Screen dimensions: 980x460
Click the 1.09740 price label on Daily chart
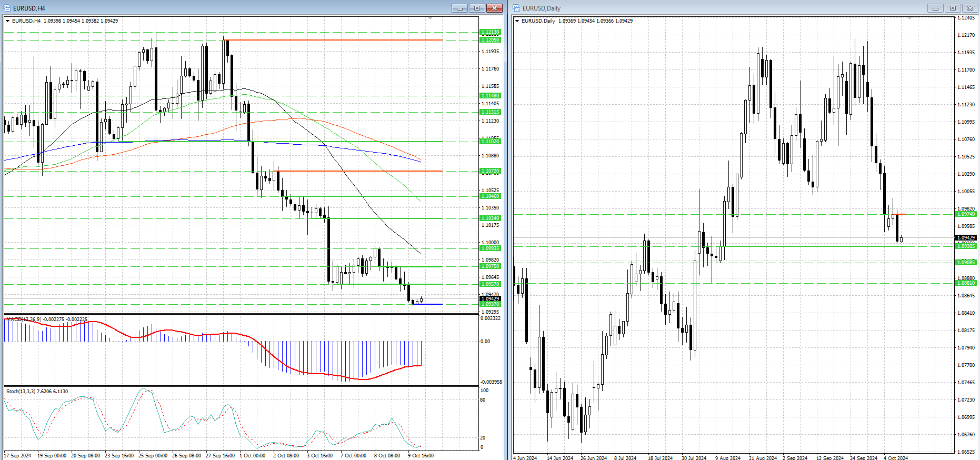[x=966, y=214]
